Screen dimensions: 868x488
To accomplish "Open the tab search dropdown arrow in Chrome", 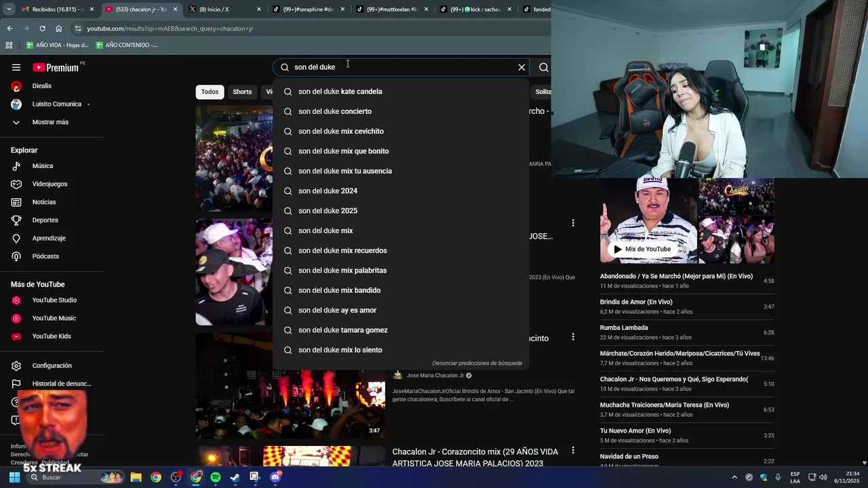I will (x=9, y=9).
